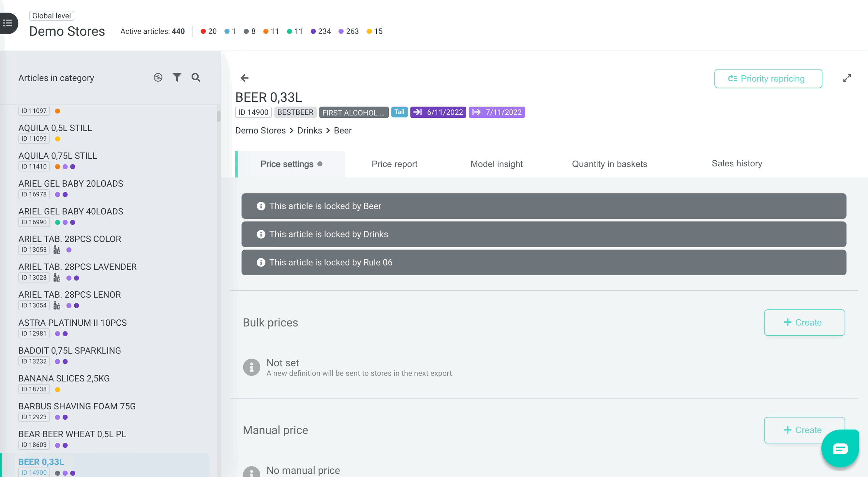Viewport: 868px width, 477px height.
Task: Click the currency filter icon in Articles panel
Action: click(158, 78)
